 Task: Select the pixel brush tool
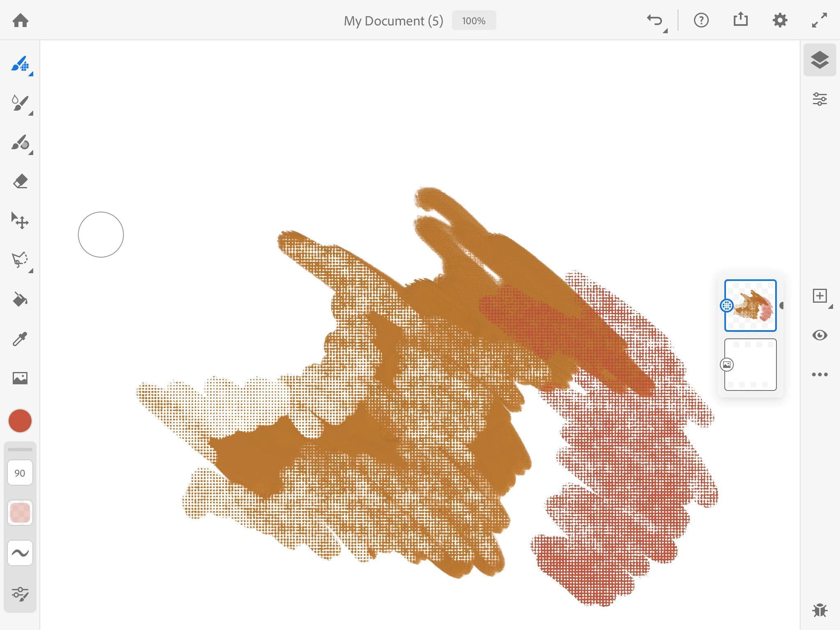(x=20, y=64)
